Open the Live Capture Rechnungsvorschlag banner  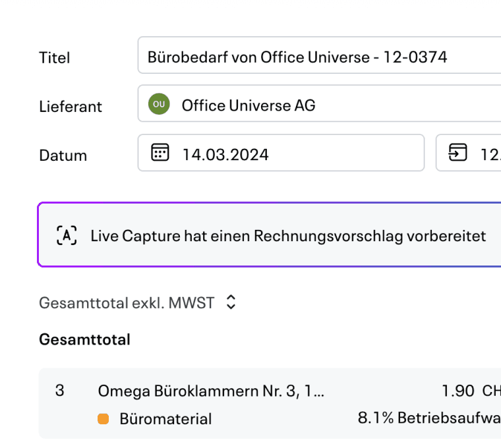(x=269, y=235)
